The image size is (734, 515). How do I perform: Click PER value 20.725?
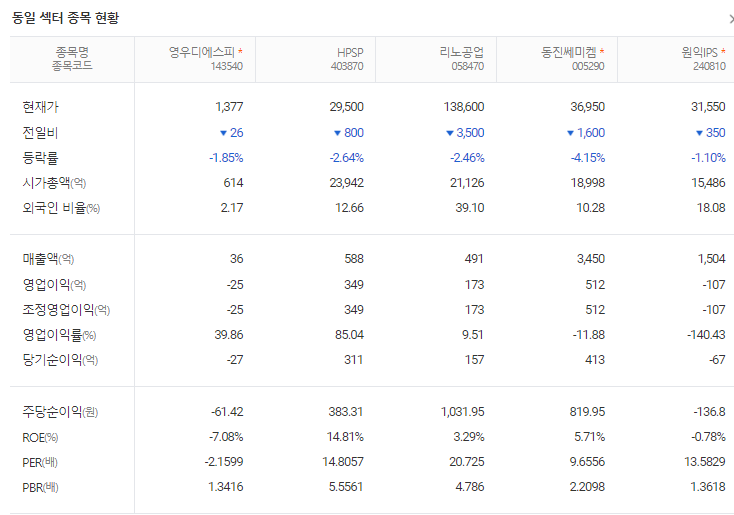coord(467,462)
